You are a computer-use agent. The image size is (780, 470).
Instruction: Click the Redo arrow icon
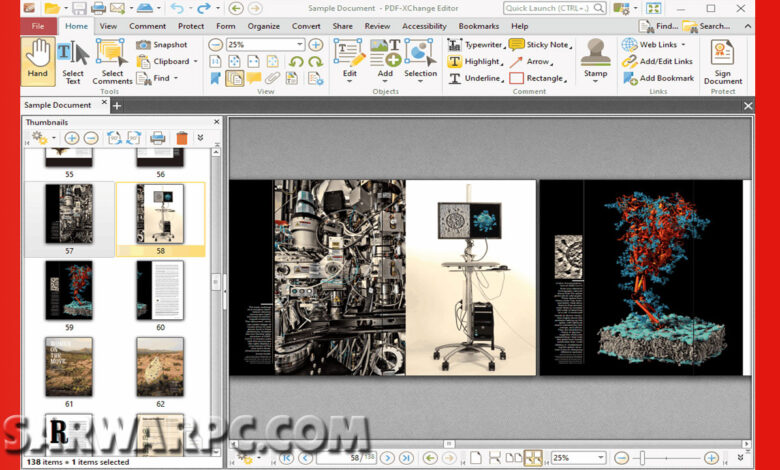pyautogui.click(x=204, y=8)
